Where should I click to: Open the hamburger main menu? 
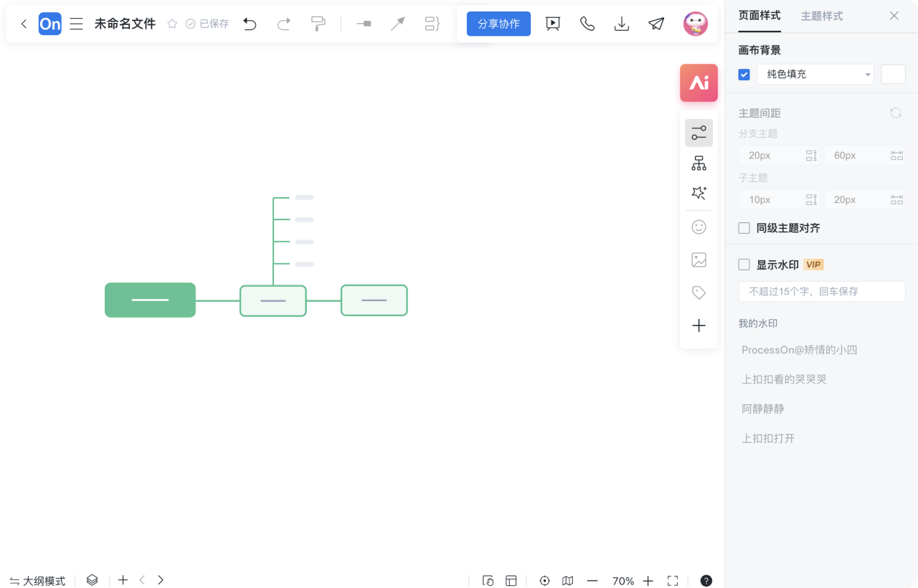76,24
